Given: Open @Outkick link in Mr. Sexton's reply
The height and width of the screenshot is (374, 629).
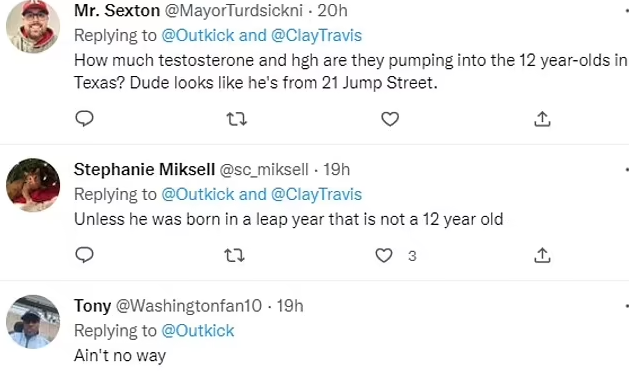Looking at the screenshot, I should [198, 35].
